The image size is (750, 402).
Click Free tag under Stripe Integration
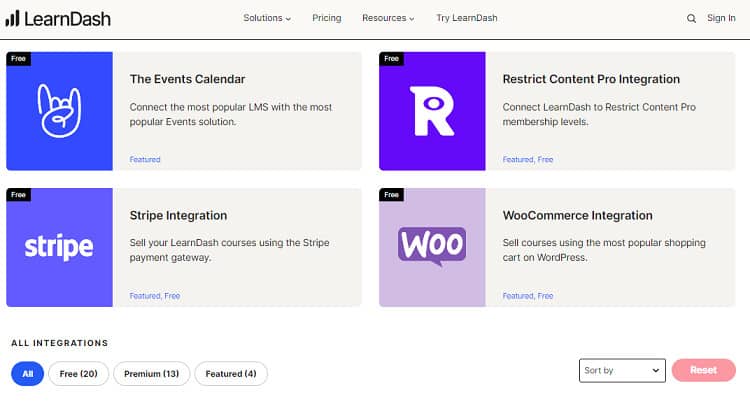[x=172, y=296]
